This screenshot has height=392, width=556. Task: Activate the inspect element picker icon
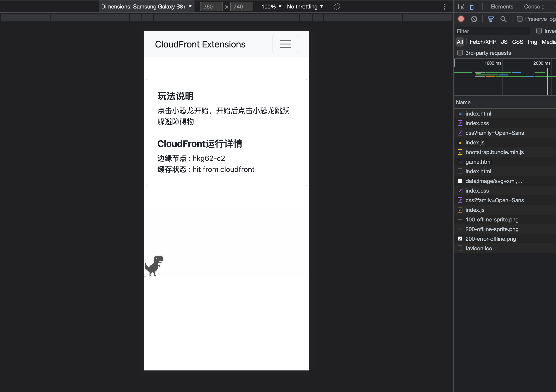point(461,6)
